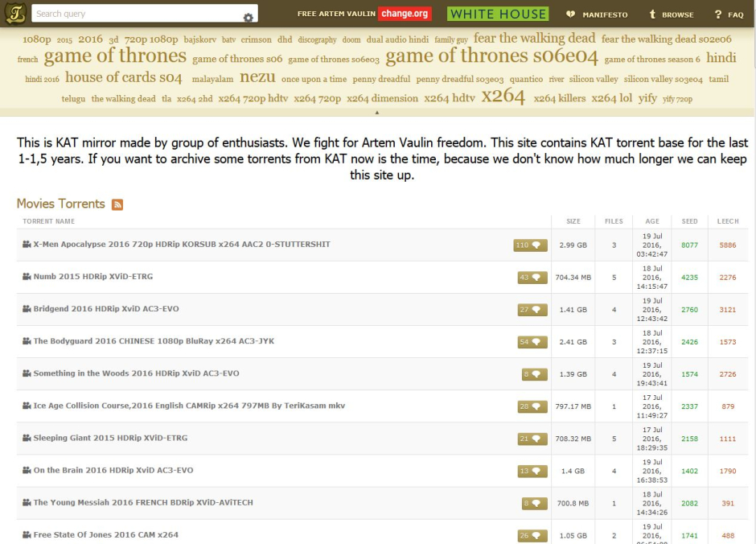Screen dimensions: 756x544
Task: Open the FAQ menu item
Action: click(729, 14)
